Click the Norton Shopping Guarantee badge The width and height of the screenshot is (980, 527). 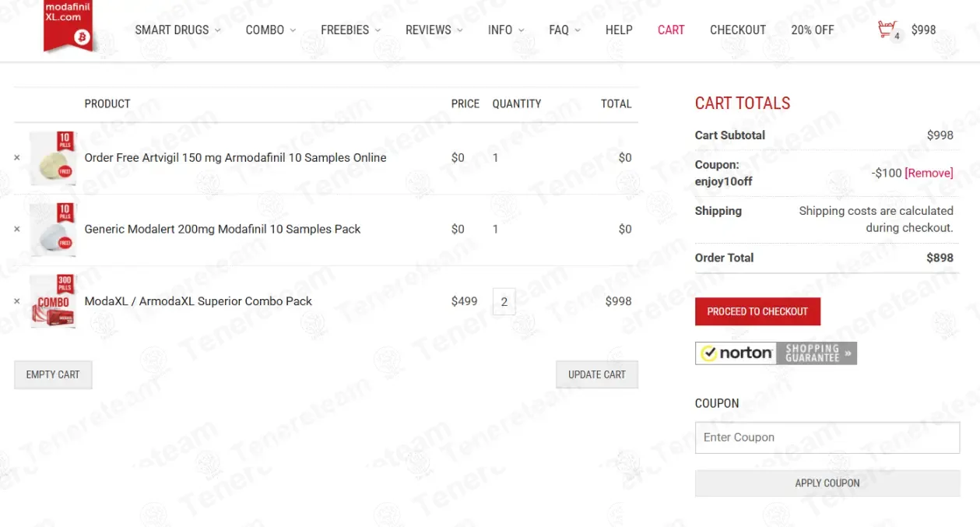point(775,353)
